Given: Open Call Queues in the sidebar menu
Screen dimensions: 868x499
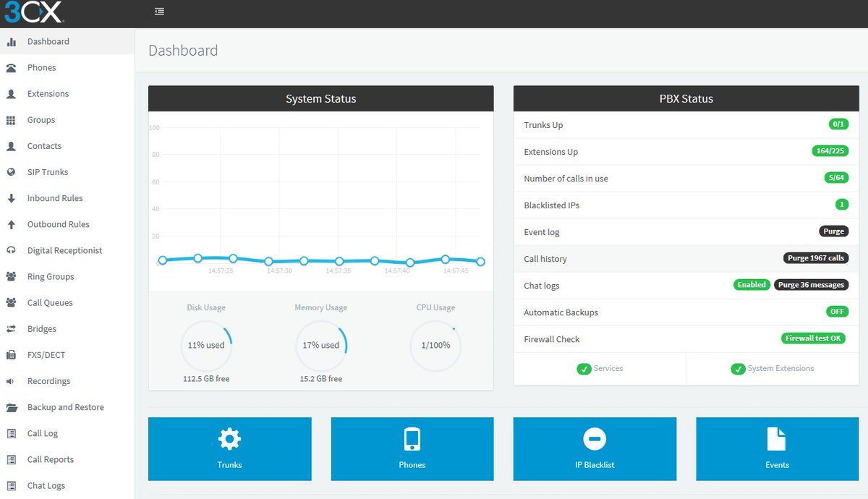Looking at the screenshot, I should [x=67, y=302].
